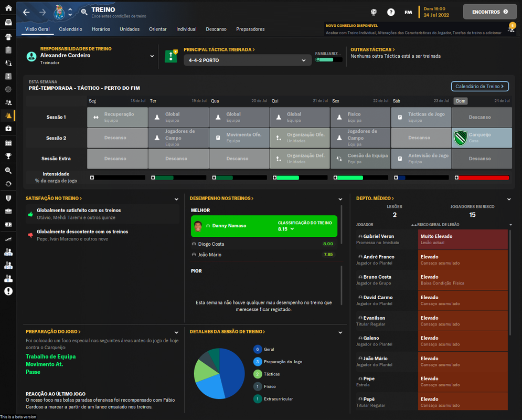Open the medical kit icon in the sidebar
Image resolution: width=522 pixels, height=420 pixels.
click(8, 128)
